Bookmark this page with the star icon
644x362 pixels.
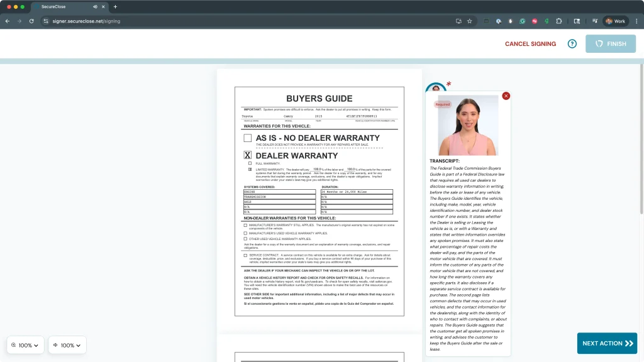pos(469,21)
